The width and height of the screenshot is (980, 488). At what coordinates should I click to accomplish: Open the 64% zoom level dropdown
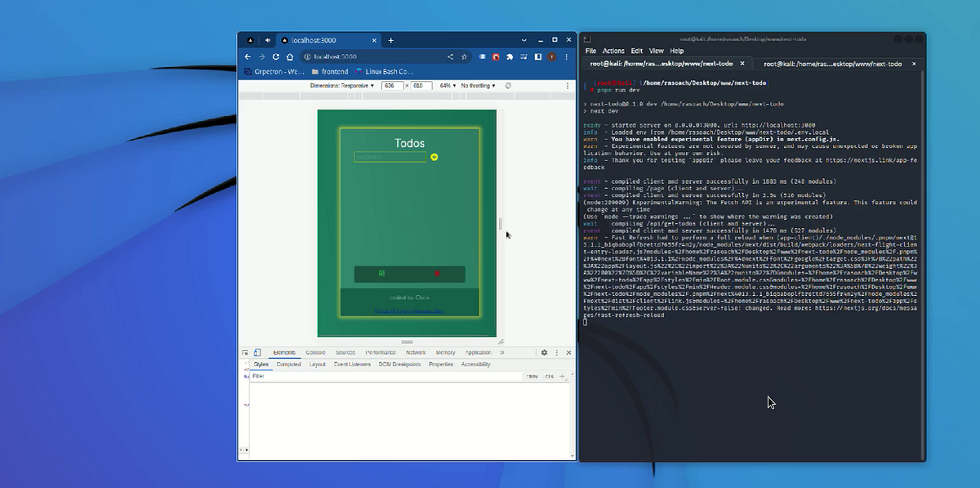[447, 87]
